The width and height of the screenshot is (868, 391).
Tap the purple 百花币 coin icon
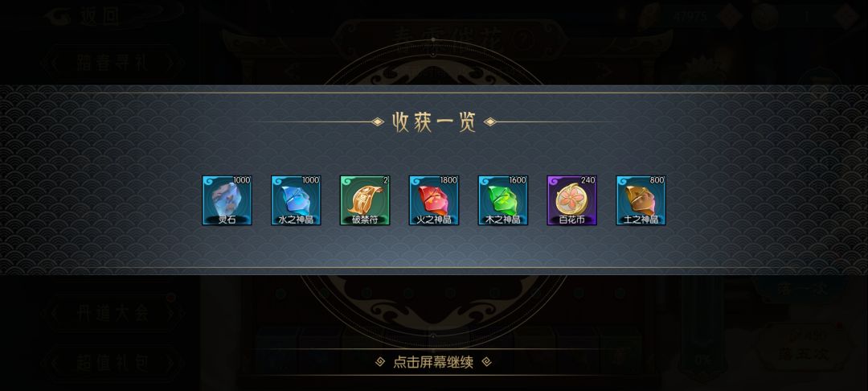coord(572,200)
